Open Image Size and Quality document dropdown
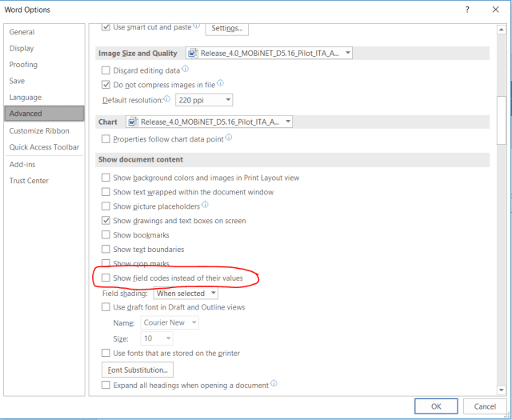Viewport: 512px width, 420px height. (x=269, y=53)
